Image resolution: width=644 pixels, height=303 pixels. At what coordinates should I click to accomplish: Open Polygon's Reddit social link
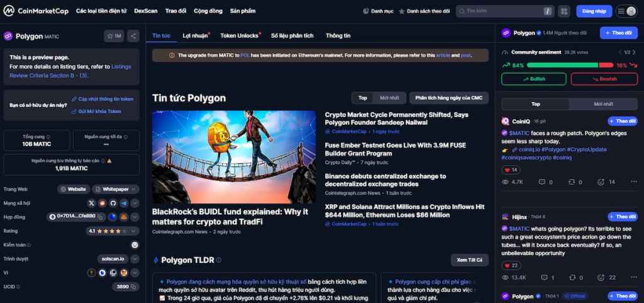[103, 203]
